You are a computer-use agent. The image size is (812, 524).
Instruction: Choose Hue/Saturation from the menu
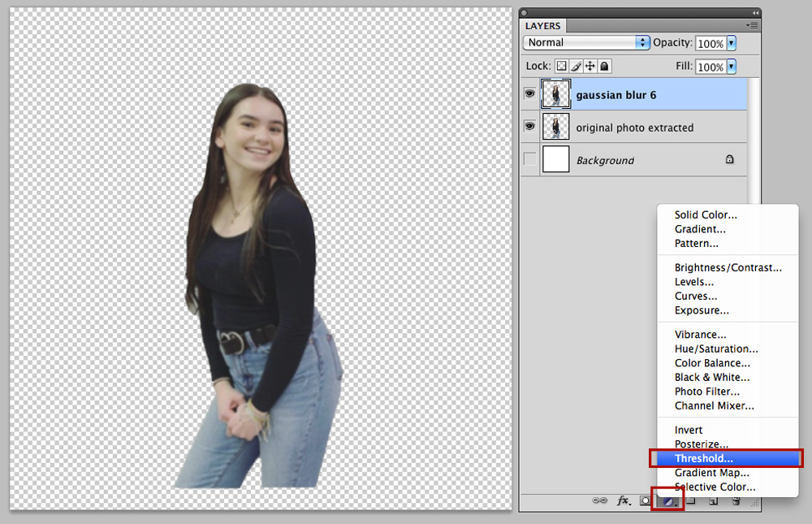(716, 349)
